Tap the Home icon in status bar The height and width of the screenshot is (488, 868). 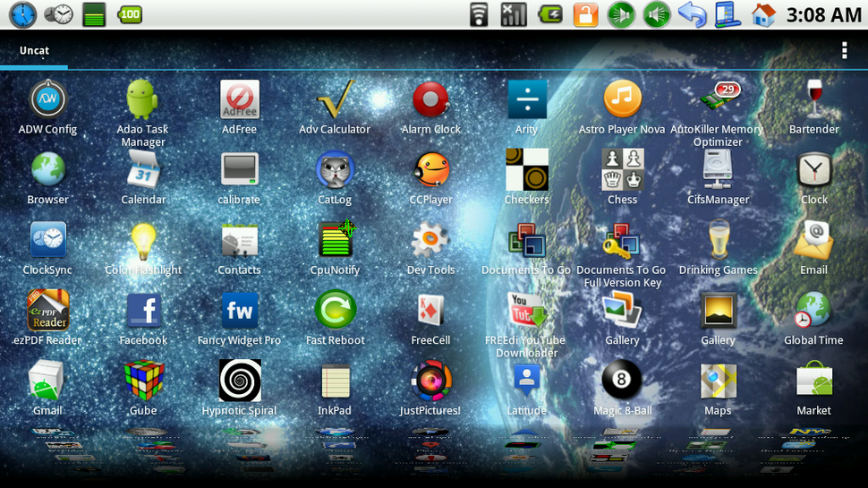pyautogui.click(x=762, y=14)
